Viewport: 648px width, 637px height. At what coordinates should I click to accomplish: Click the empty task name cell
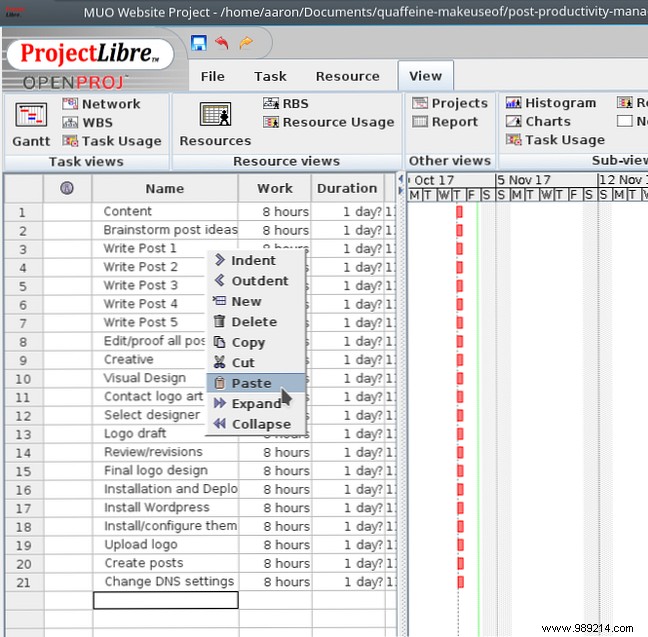coord(166,600)
